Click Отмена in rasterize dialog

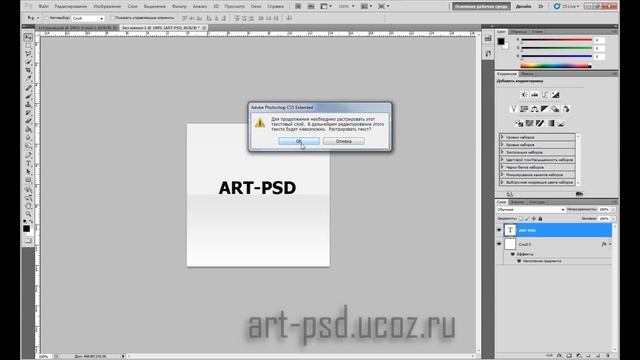343,141
